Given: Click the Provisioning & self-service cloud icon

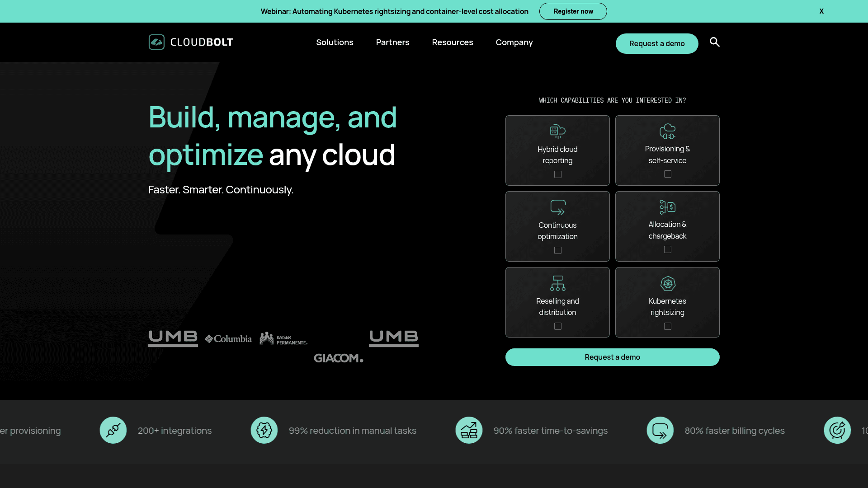Looking at the screenshot, I should 667,131.
